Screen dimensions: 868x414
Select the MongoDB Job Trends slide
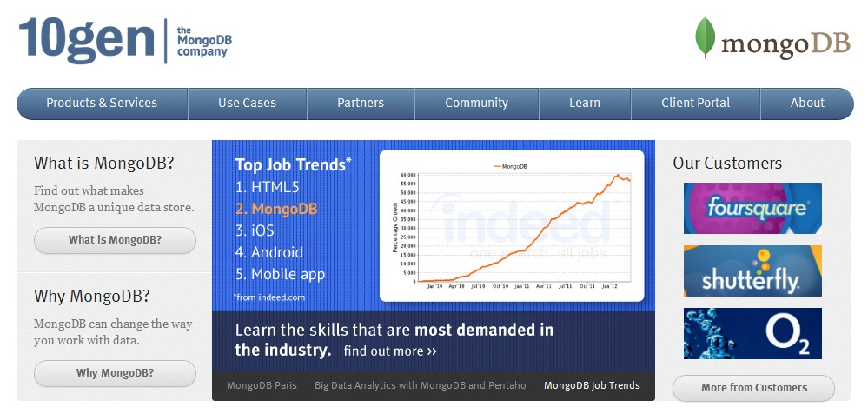click(x=592, y=386)
